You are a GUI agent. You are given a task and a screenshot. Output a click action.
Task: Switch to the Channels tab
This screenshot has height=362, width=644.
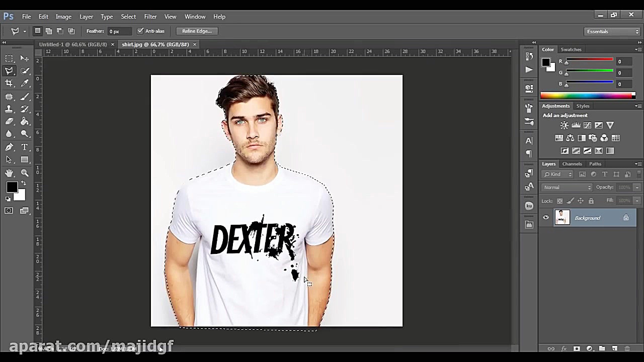(x=572, y=164)
